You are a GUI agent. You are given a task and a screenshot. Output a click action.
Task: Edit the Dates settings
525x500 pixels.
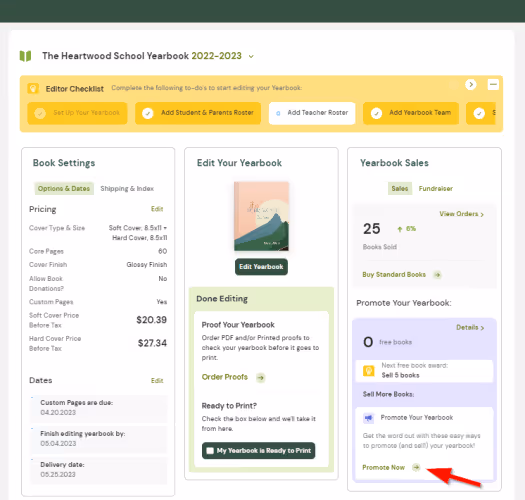157,380
